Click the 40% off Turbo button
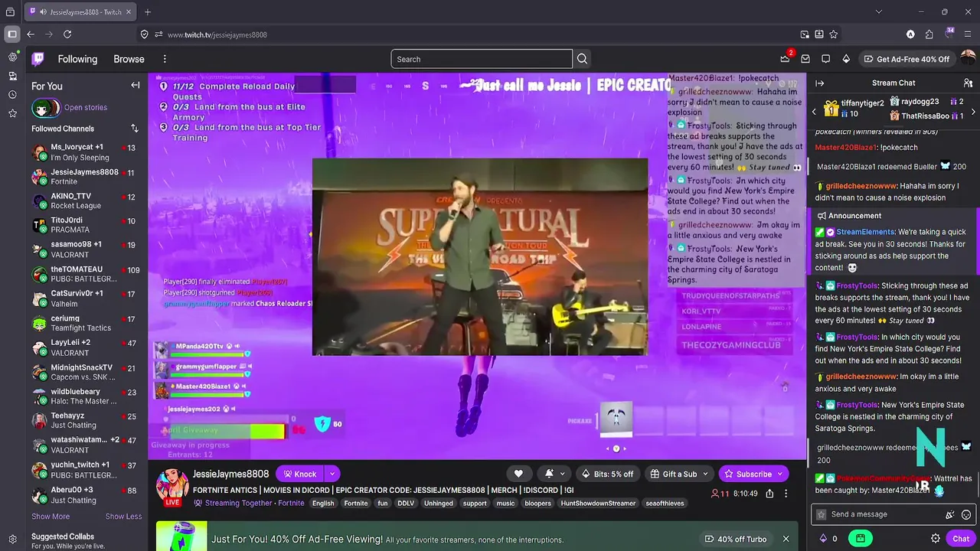Screen dimensions: 980x551 735,539
